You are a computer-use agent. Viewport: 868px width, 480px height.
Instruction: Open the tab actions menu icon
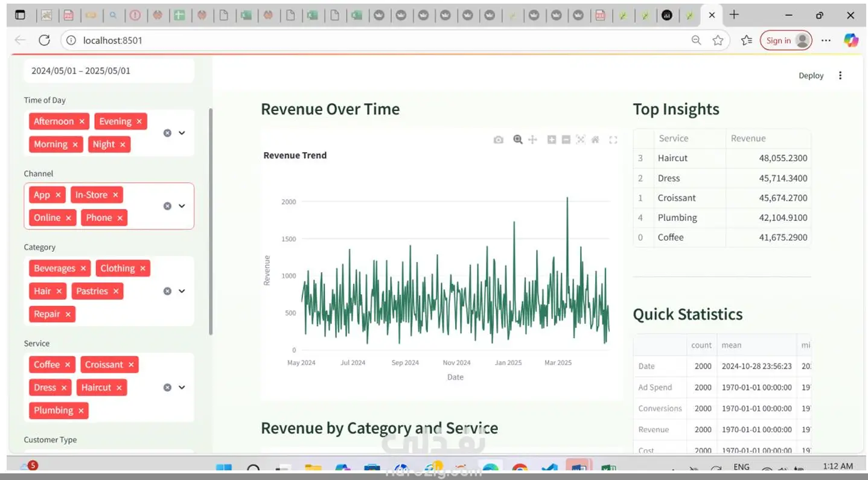pyautogui.click(x=21, y=15)
